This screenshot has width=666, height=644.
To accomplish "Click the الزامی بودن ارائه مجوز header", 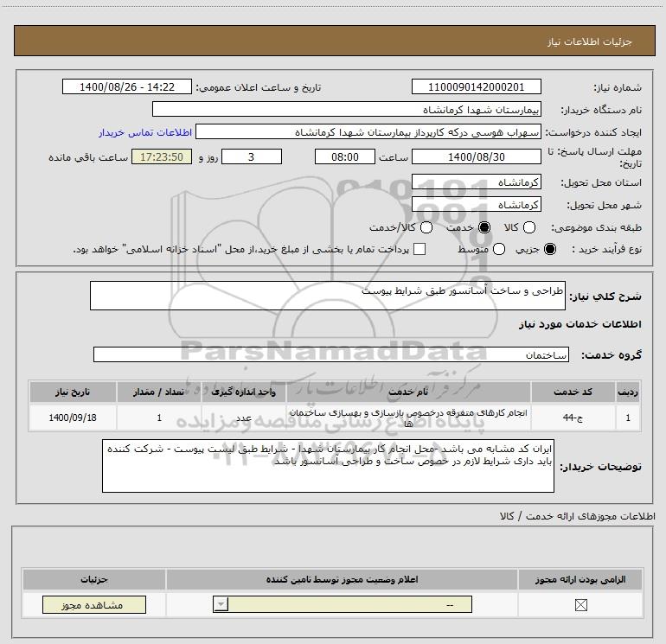I will point(580,579).
